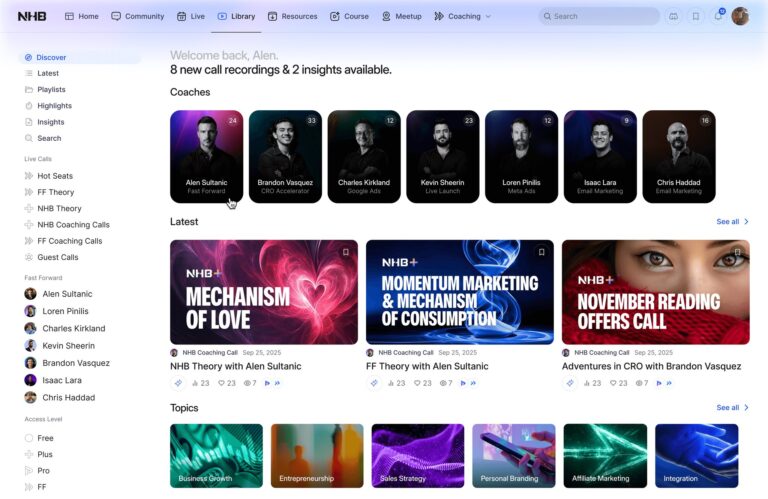Open Highlights in the sidebar
The height and width of the screenshot is (499, 768).
click(48, 105)
